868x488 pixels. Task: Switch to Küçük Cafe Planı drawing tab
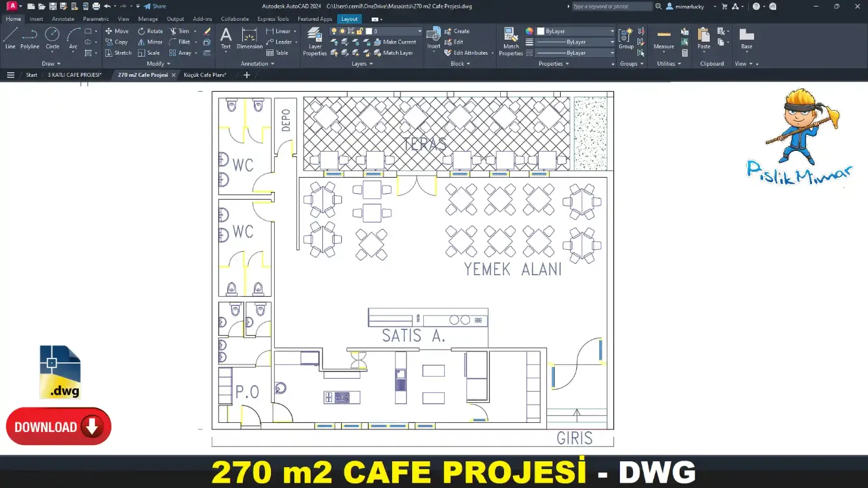click(x=205, y=75)
